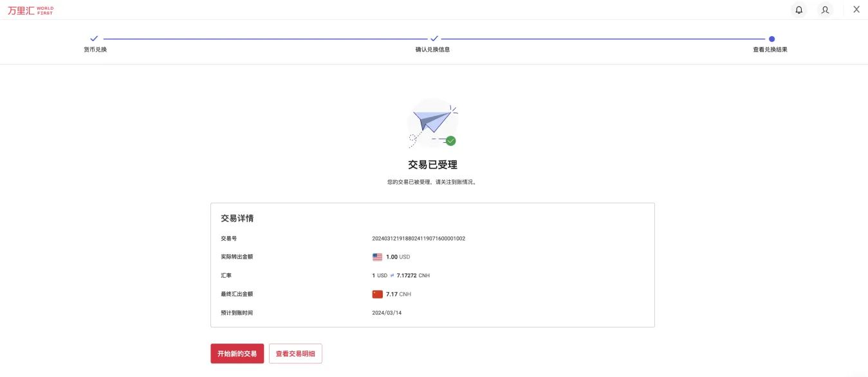Screen dimensions: 868x377
Task: Select the 查看兑换结果 step label
Action: pos(770,50)
